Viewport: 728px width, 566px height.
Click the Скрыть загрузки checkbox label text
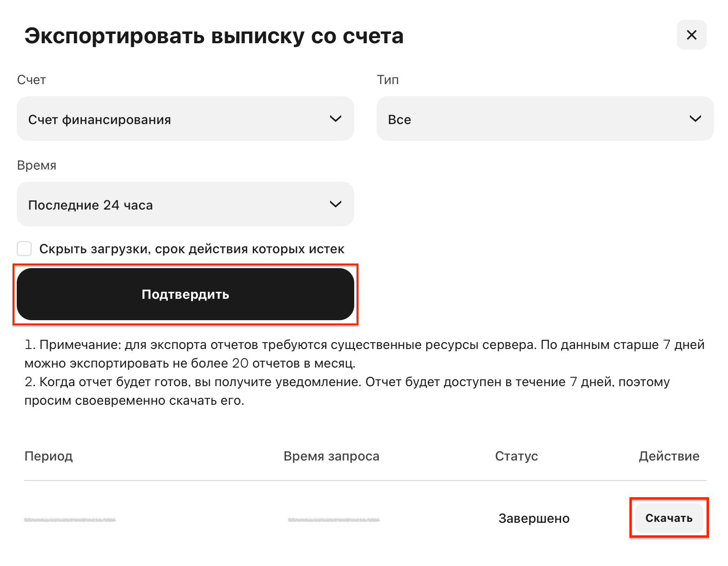click(x=192, y=249)
